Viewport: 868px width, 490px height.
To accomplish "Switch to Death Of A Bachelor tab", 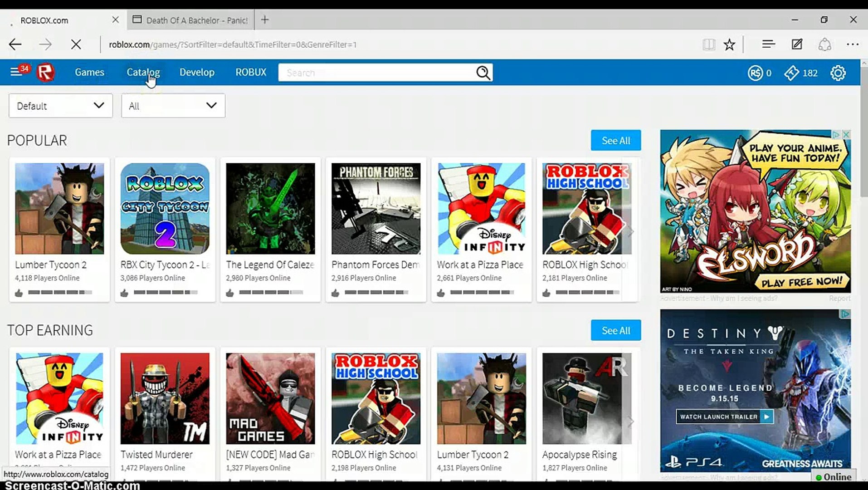I will [x=190, y=20].
